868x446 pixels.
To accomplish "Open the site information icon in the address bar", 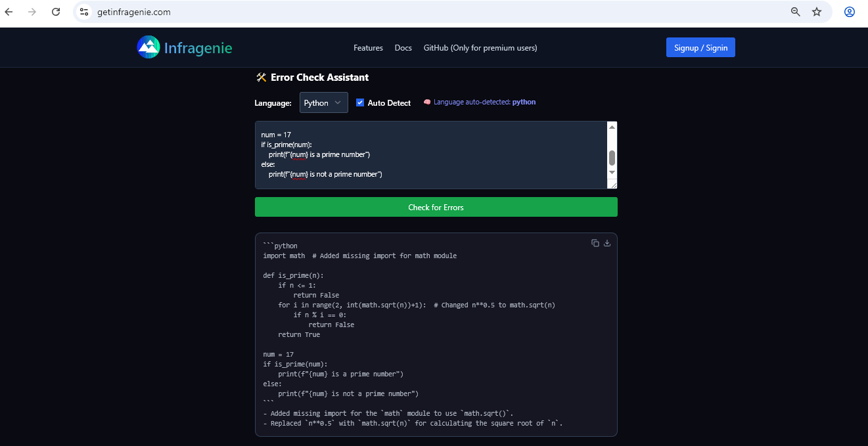I will pyautogui.click(x=84, y=12).
